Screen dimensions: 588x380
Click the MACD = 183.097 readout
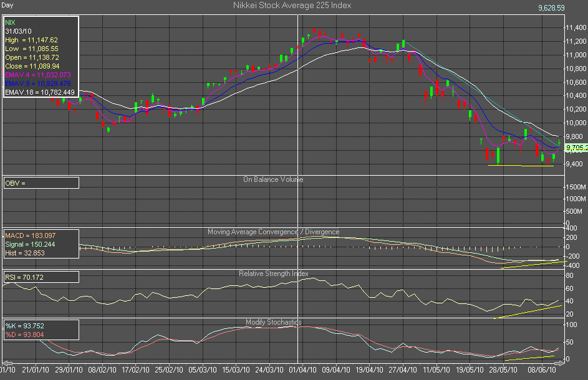(31, 235)
